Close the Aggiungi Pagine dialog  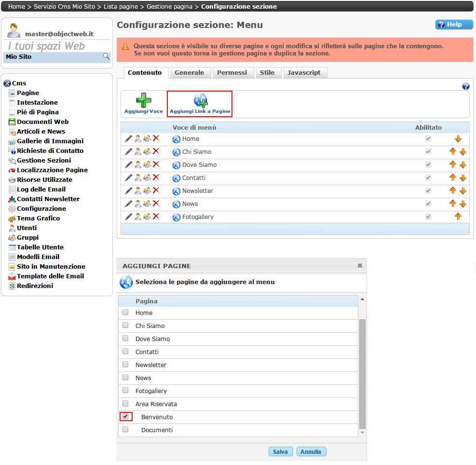point(360,266)
